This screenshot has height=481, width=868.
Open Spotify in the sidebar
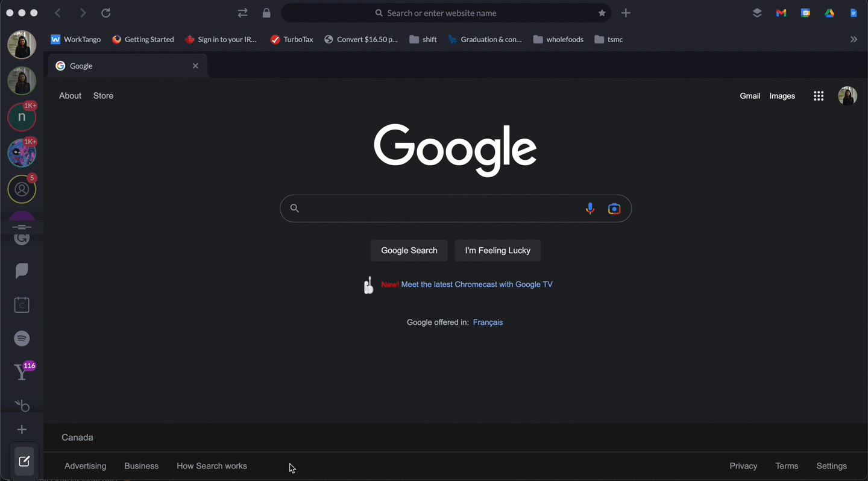click(x=22, y=339)
